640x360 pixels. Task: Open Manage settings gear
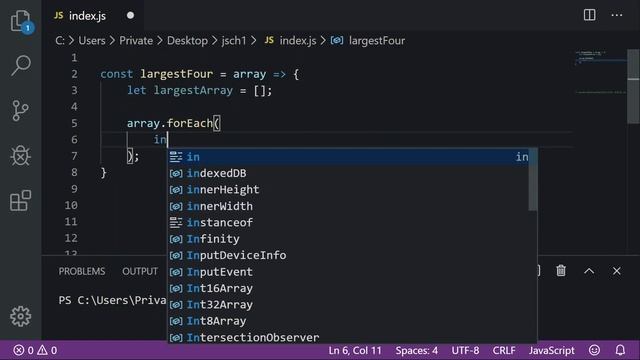[x=20, y=316]
